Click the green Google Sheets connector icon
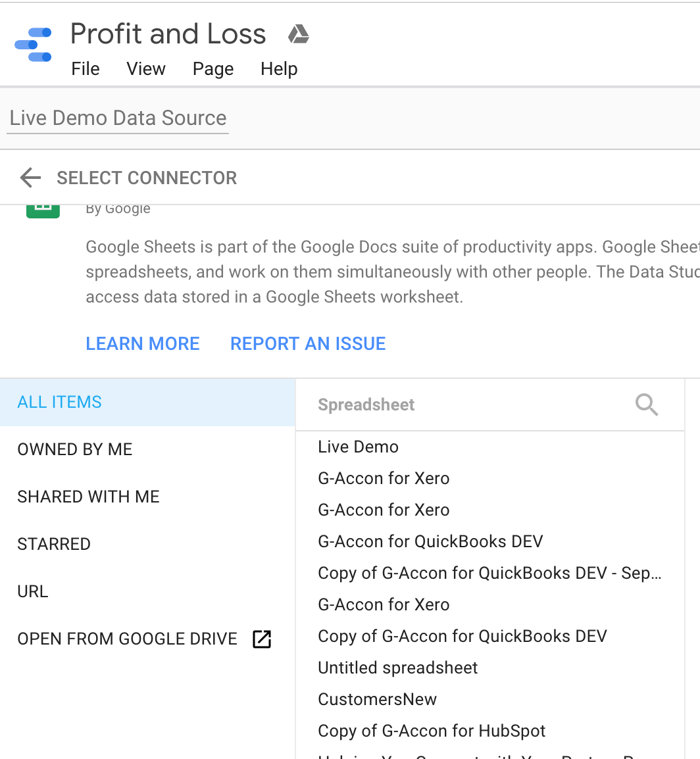The width and height of the screenshot is (700, 759). tap(43, 211)
